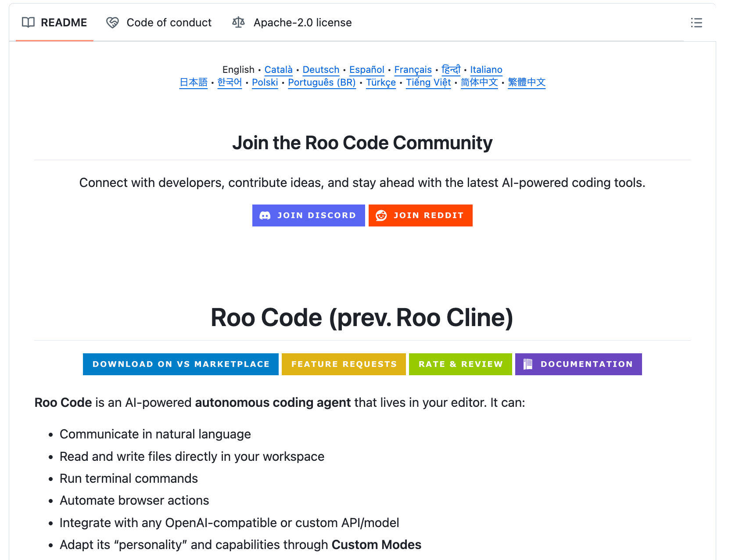Open the Português (BR) translation link

(x=322, y=83)
